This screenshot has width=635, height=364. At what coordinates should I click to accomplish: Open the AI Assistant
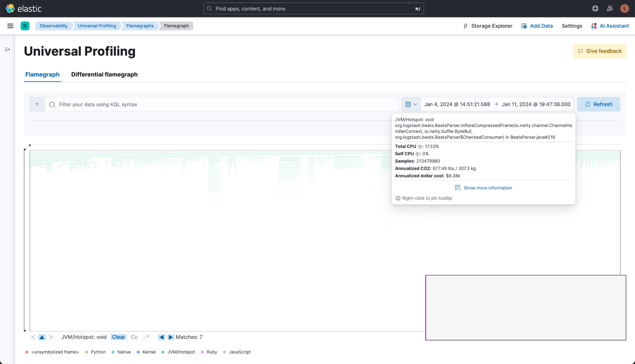point(610,26)
